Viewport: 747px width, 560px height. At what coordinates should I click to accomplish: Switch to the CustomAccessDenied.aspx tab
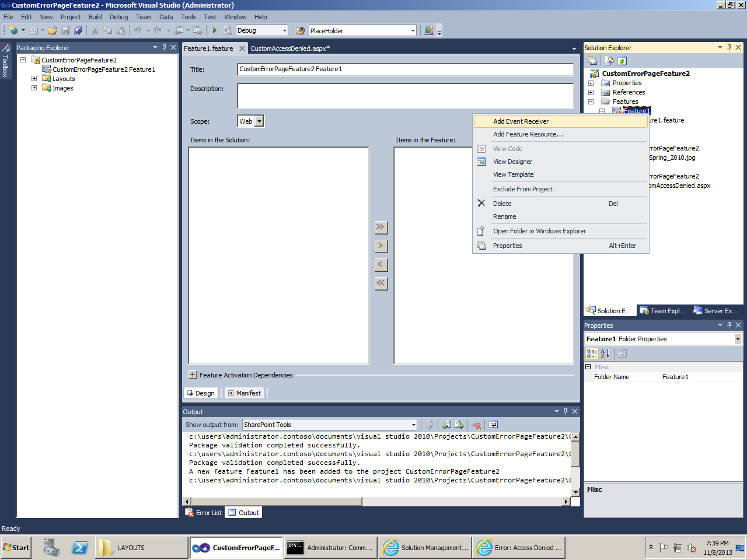[x=290, y=48]
